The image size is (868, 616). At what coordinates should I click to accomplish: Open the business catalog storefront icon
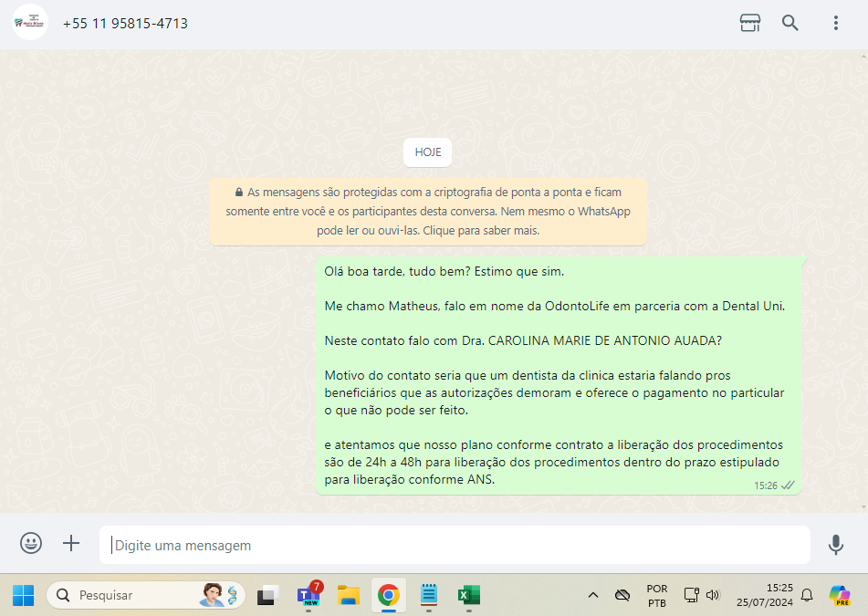click(749, 23)
